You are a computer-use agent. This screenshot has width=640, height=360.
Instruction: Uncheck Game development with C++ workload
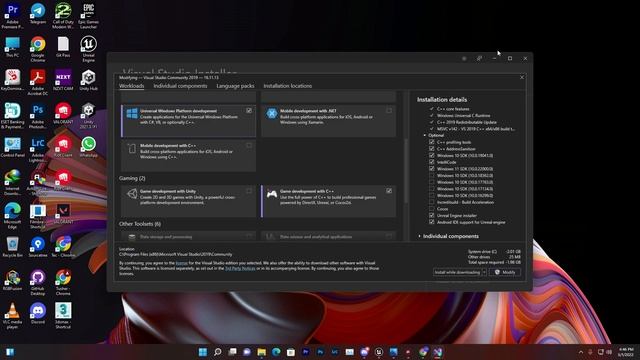tap(389, 191)
